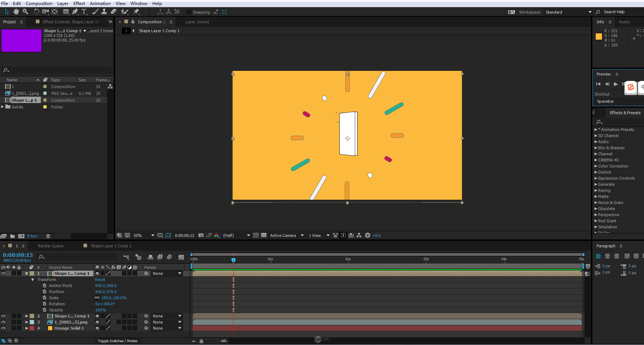Switch to the Render Queue tab
644x345 pixels.
coord(51,246)
